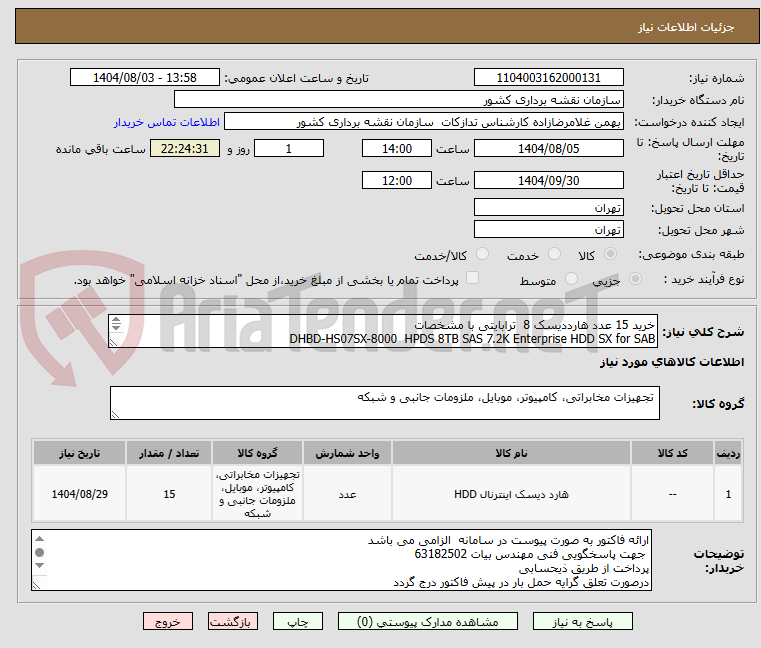Click the price validity date 1404/09/30 field
The width and height of the screenshot is (761, 648).
pos(548,181)
